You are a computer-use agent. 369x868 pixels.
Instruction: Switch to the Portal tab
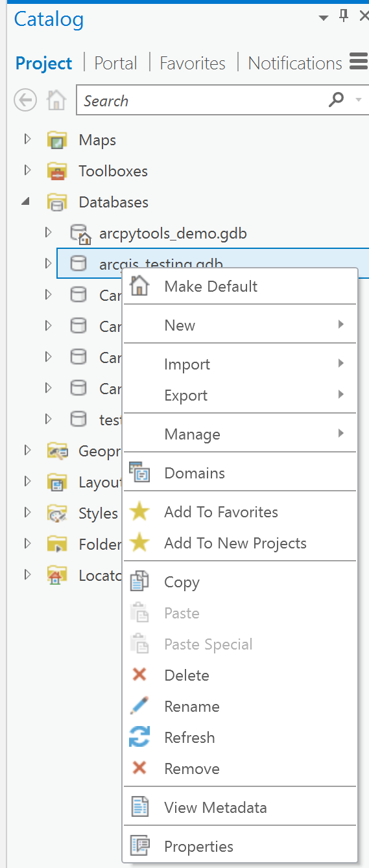pyautogui.click(x=115, y=63)
